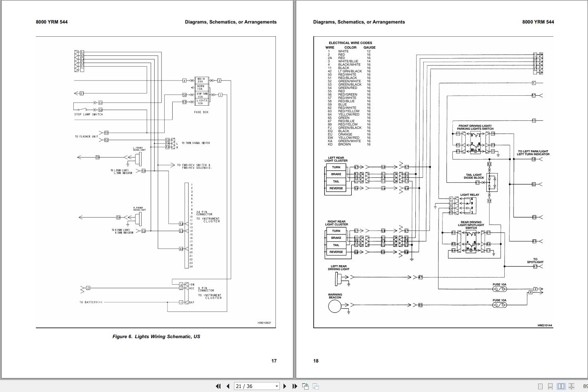588x392 pixels.
Task: Click the 'Figure 6. Lights Wiring Schematic, US' caption
Action: point(156,337)
